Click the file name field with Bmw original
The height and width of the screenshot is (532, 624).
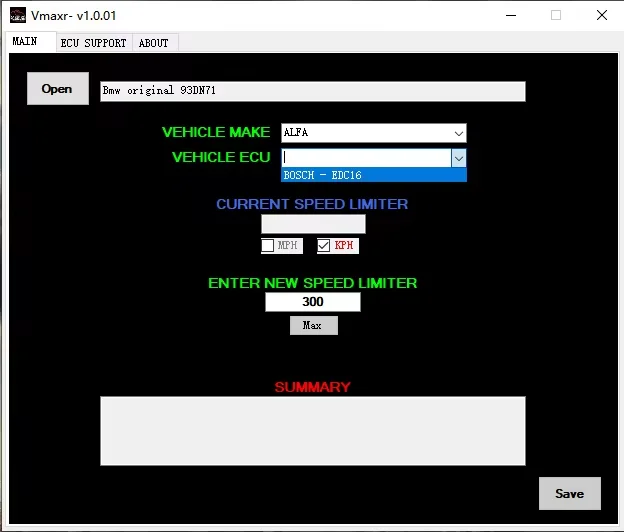(312, 91)
